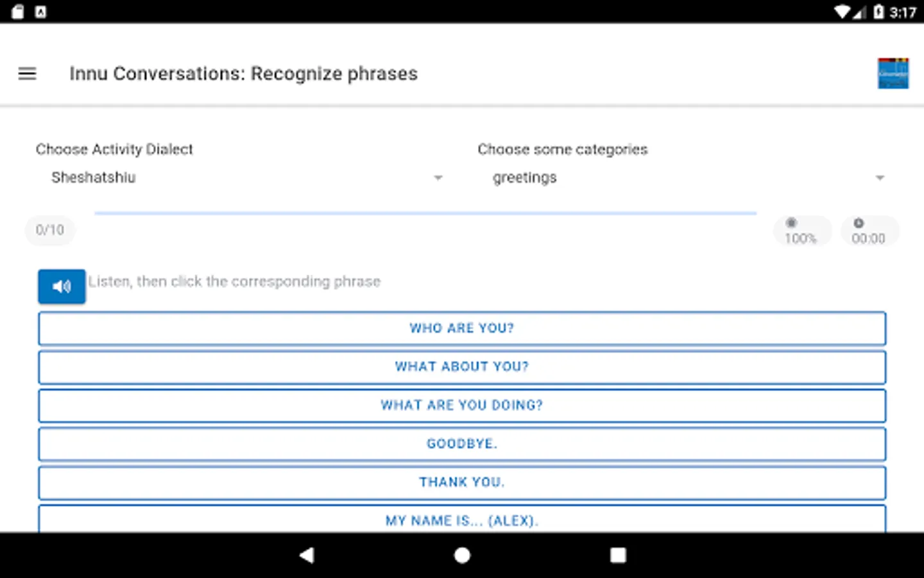The height and width of the screenshot is (578, 924).
Task: Choose the "What about you?" answer
Action: click(462, 367)
